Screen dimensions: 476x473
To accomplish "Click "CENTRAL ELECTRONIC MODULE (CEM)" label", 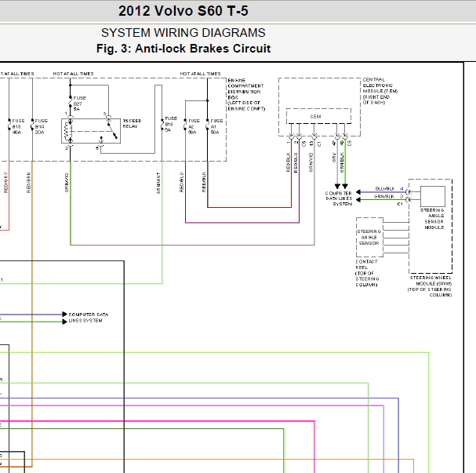I will [380, 91].
